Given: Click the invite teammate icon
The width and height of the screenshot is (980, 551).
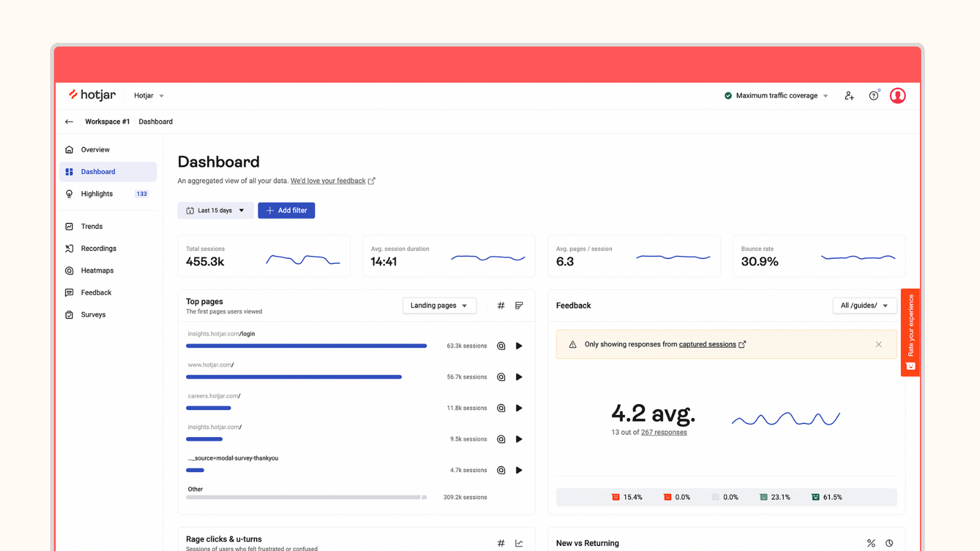Looking at the screenshot, I should coord(849,96).
